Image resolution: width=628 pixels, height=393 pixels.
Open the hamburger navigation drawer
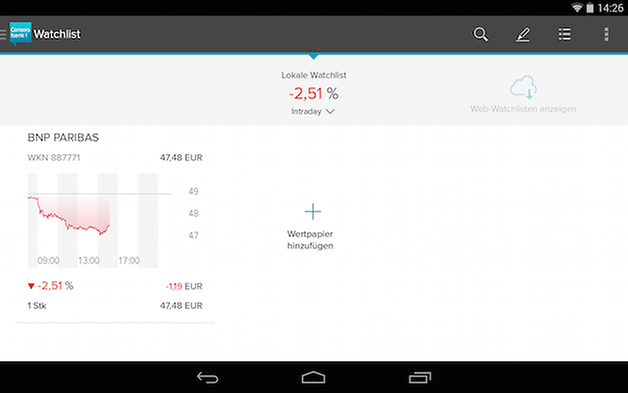(3, 34)
